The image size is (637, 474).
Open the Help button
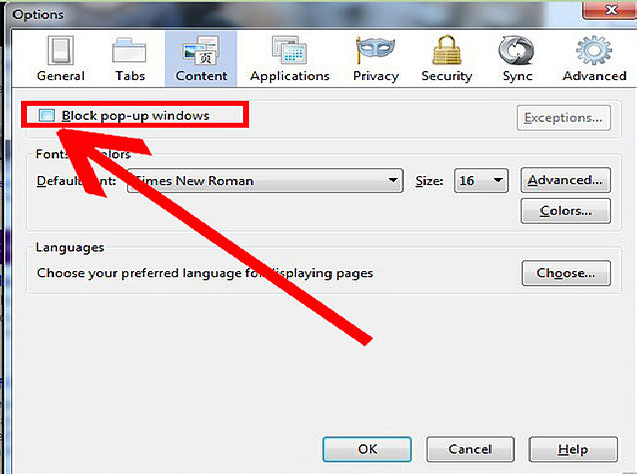pyautogui.click(x=573, y=449)
